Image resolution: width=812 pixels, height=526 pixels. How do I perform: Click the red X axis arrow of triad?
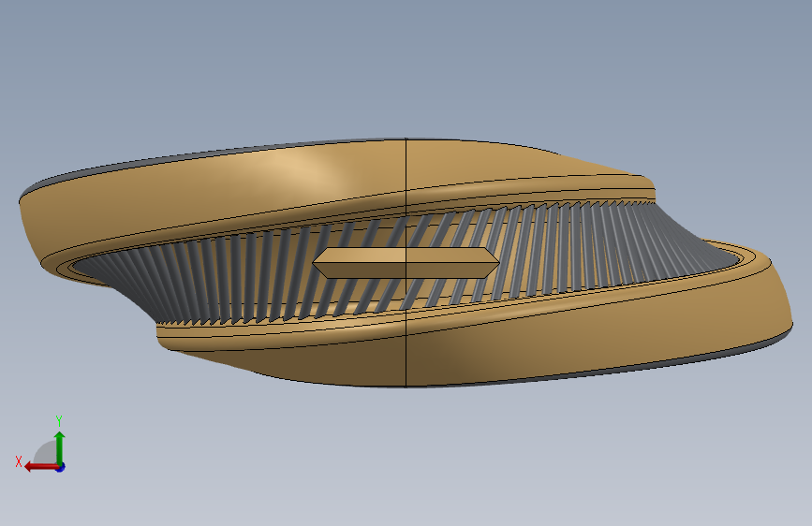[40, 467]
